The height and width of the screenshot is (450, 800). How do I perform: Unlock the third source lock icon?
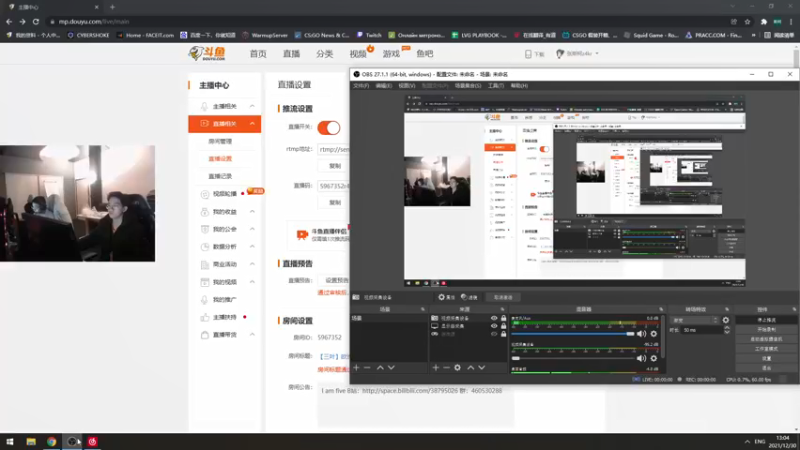[x=504, y=334]
